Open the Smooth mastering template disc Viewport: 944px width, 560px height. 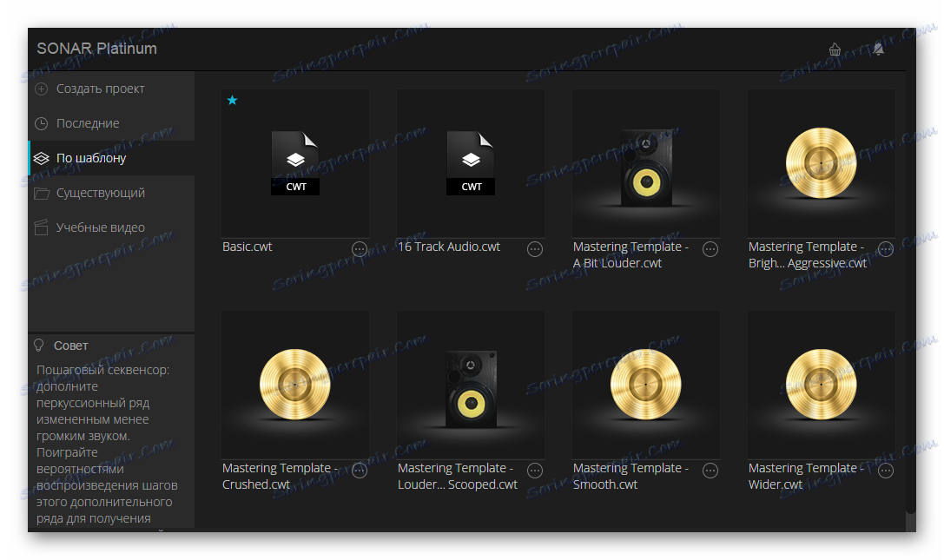coord(646,385)
